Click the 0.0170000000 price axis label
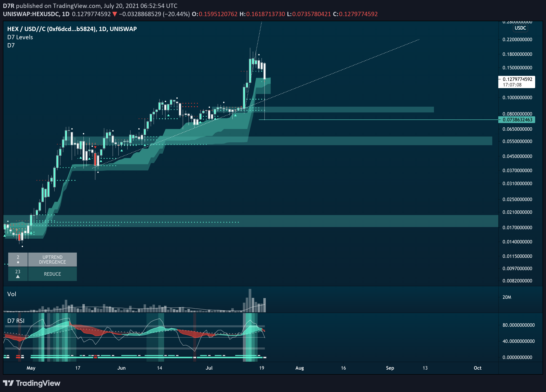The image size is (546, 392). point(517,228)
